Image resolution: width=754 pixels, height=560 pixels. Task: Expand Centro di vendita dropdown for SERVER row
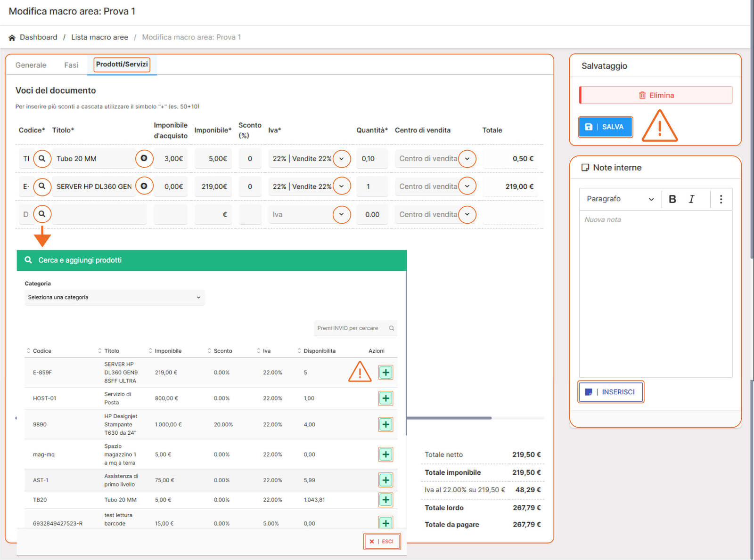[x=467, y=187]
